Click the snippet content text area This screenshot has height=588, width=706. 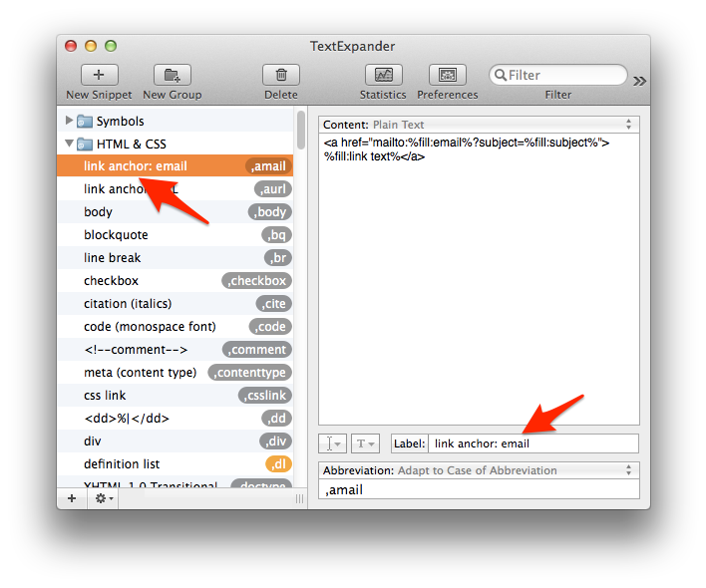(x=479, y=279)
